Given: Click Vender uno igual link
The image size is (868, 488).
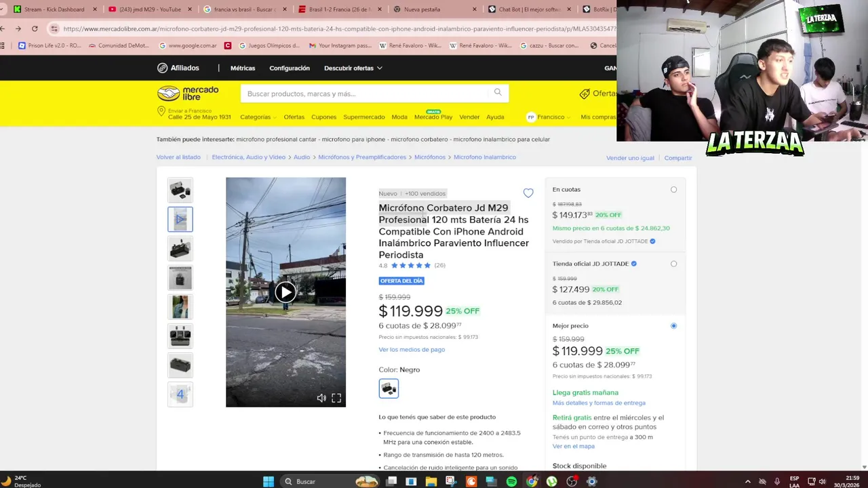Looking at the screenshot, I should click(630, 158).
